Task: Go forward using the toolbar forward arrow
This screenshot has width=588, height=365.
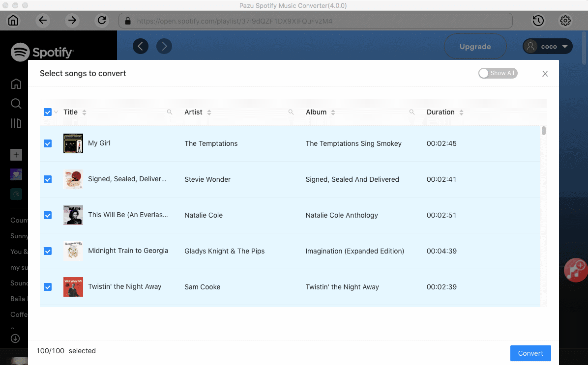Action: [72, 20]
